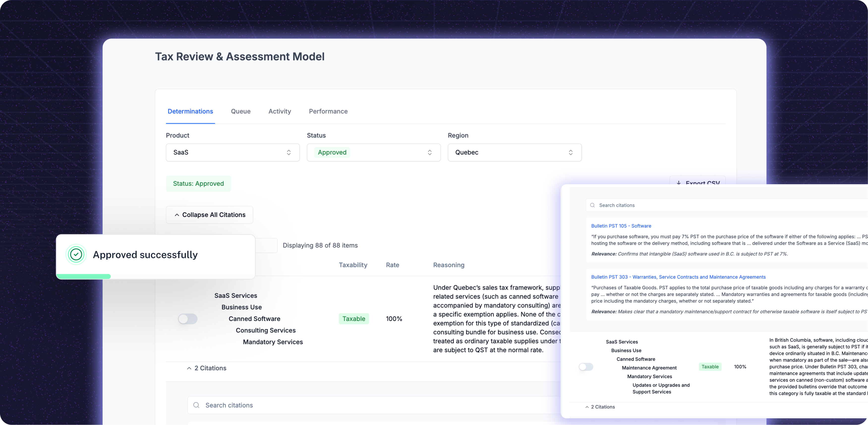The image size is (868, 425).
Task: Open the Region dropdown showing Quebec
Action: tap(514, 153)
